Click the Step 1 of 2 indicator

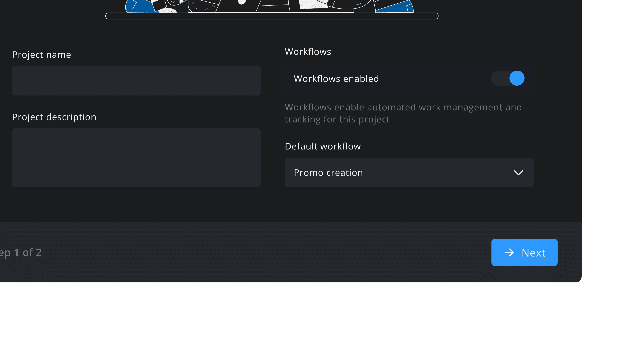pos(21,253)
